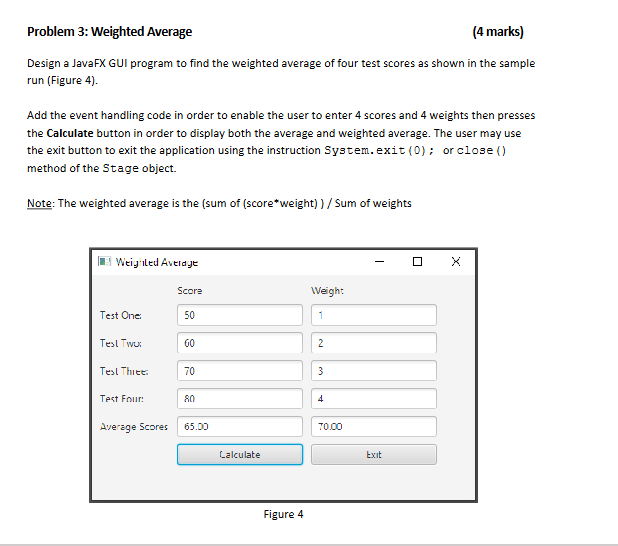Click the 'Weighted Average' window title text

[x=157, y=262]
